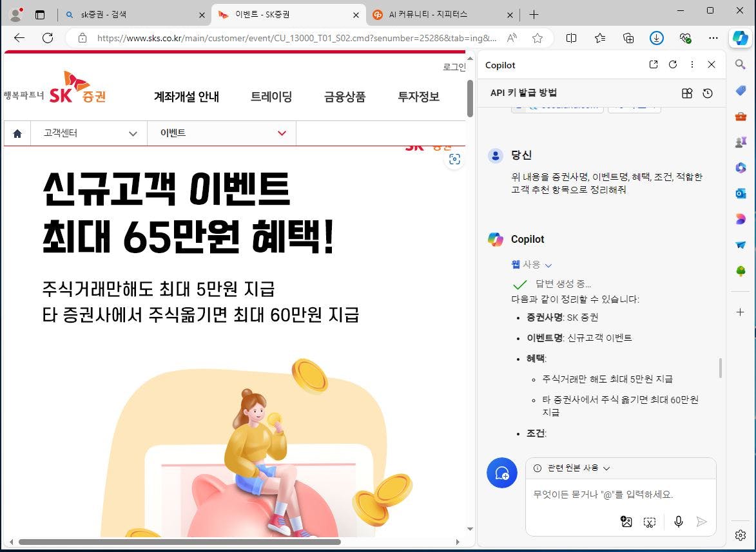Viewport: 756px width, 552px height.
Task: Close the Copilot pane
Action: [x=711, y=64]
